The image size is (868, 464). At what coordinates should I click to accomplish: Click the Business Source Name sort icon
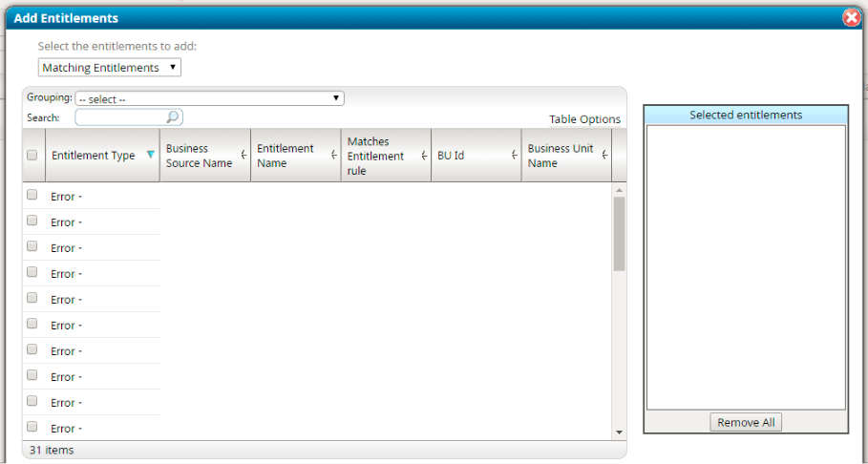(243, 156)
